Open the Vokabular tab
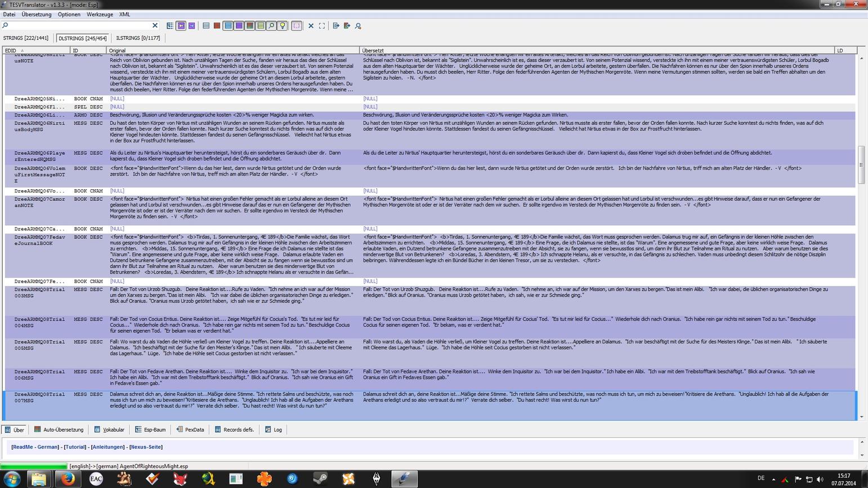Screen dimensions: 868x488 click(109, 429)
